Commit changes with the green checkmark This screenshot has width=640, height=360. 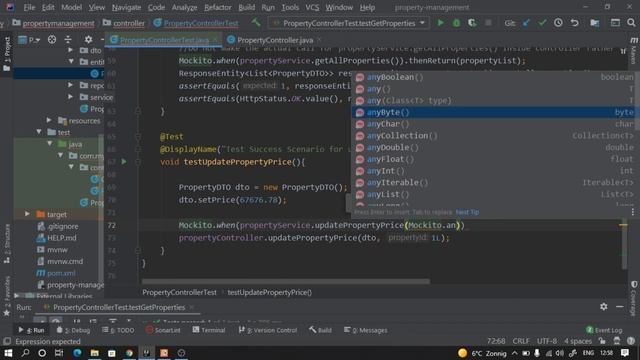tap(542, 23)
